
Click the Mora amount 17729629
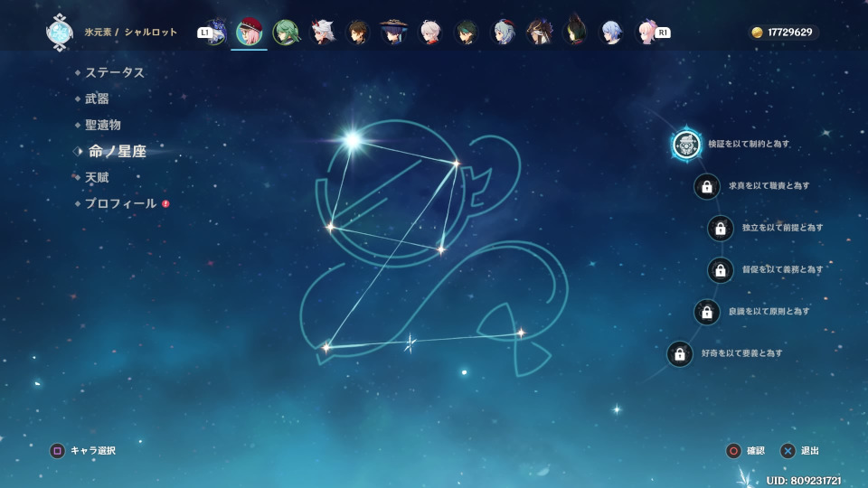[790, 33]
